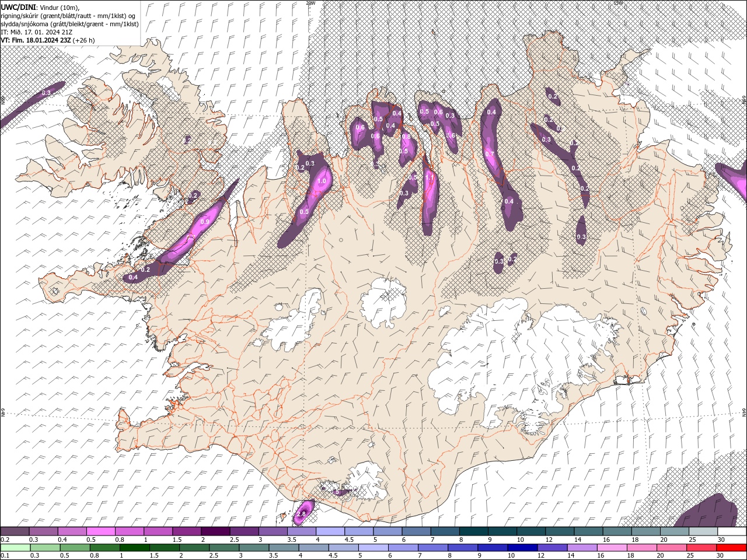Image resolution: width=747 pixels, height=560 pixels.
Task: Click the deep blue 10 mm rain legend swatch
Action: (522, 548)
